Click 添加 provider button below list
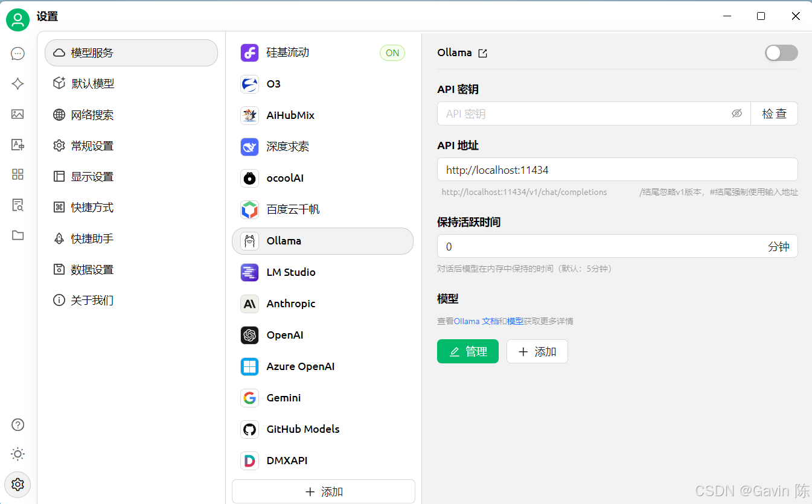Viewport: 812px width, 504px height. point(324,491)
